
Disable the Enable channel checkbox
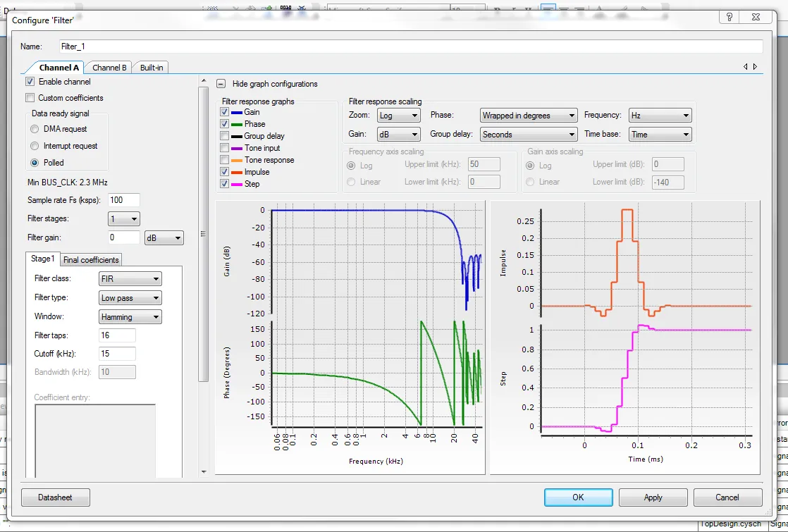pyautogui.click(x=30, y=82)
